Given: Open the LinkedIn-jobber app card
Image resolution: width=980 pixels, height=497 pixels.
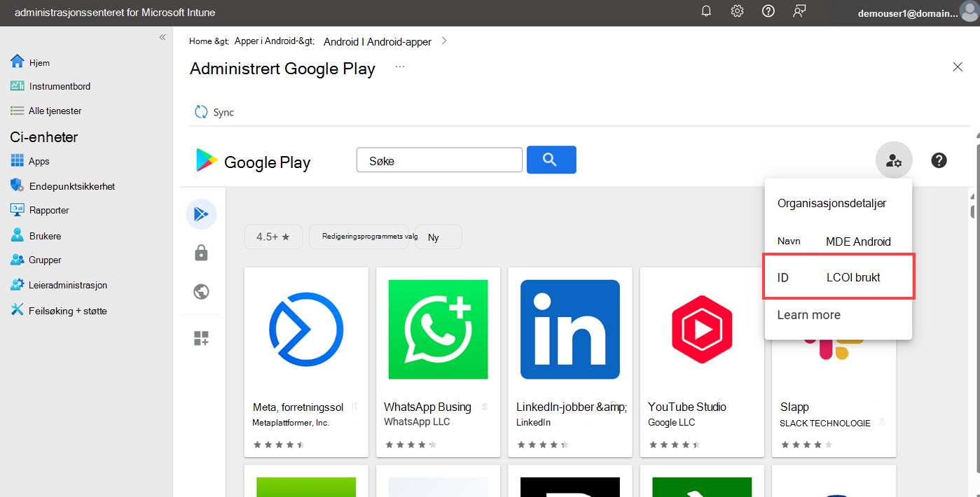Looking at the screenshot, I should tap(570, 362).
